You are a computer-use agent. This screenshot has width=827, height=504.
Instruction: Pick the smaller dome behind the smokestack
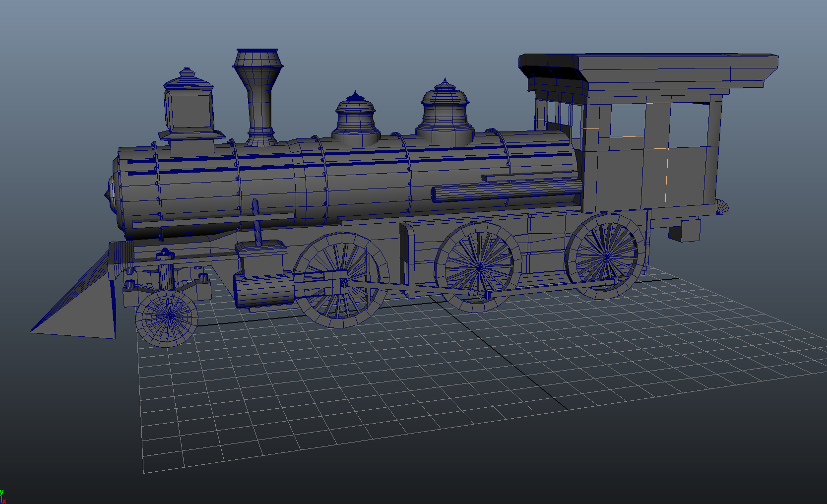tap(355, 118)
